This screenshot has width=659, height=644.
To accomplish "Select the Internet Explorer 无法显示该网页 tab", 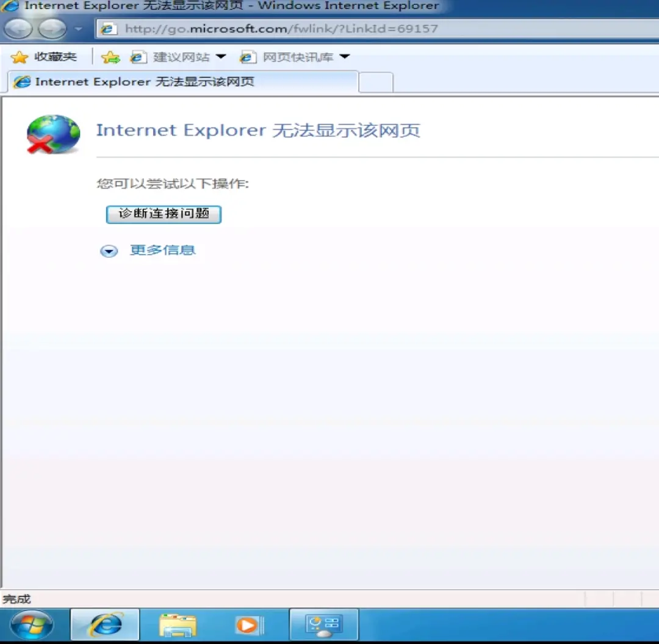I will click(x=183, y=82).
